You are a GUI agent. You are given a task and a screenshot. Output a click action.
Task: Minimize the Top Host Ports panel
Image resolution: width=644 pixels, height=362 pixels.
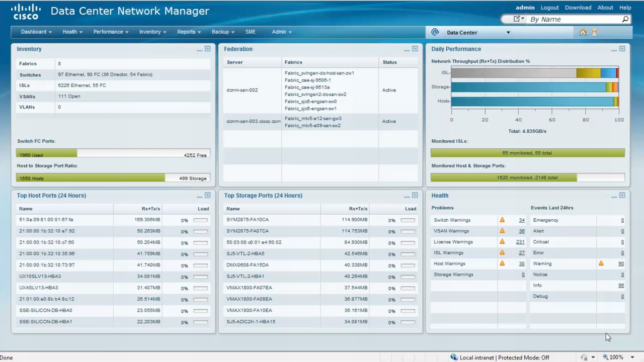click(x=199, y=196)
